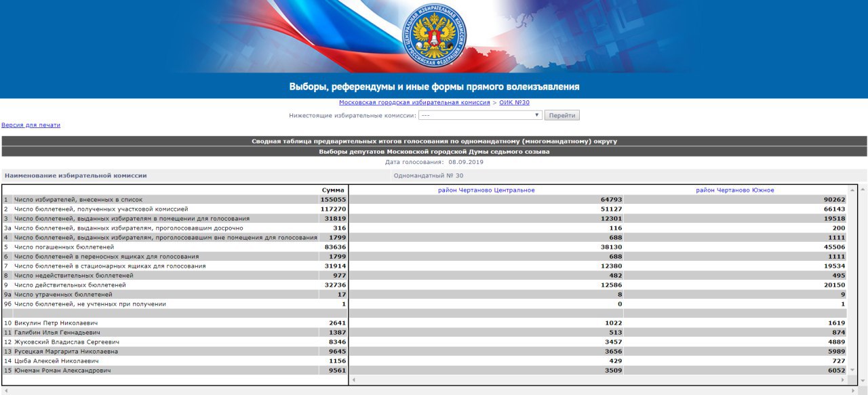Click the Перейти button
Viewport: 868px width, 395px height.
coord(561,115)
